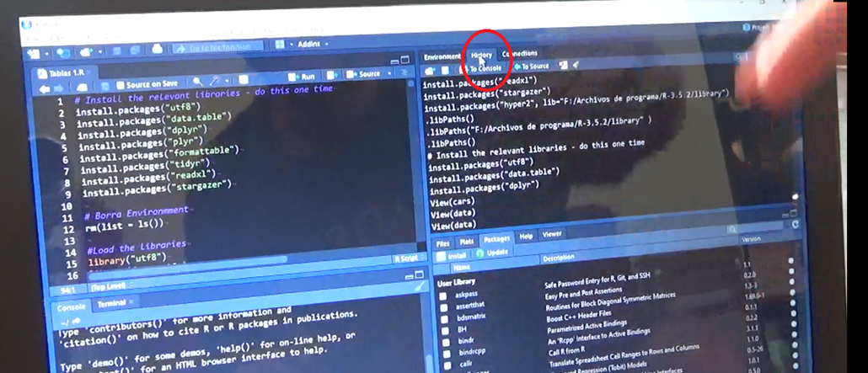Viewport: 868px width, 373px height.
Task: Click code line rm(list = ls())
Action: (125, 224)
